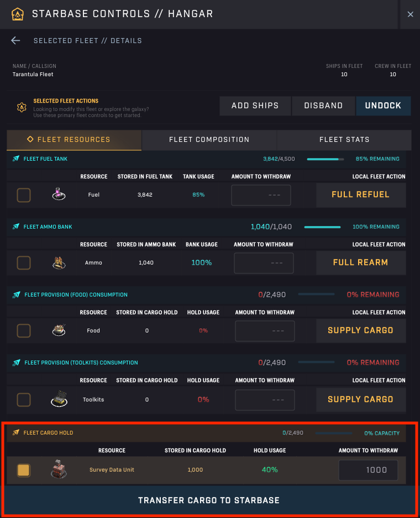The image size is (420, 518).
Task: Click the Food resource icon
Action: (x=59, y=330)
